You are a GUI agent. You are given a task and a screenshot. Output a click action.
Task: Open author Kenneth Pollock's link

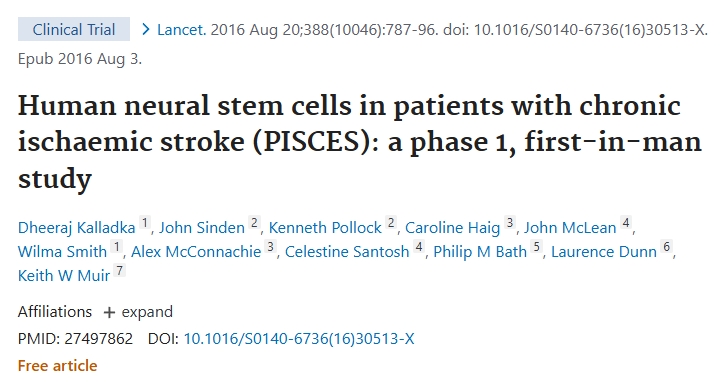coord(325,228)
